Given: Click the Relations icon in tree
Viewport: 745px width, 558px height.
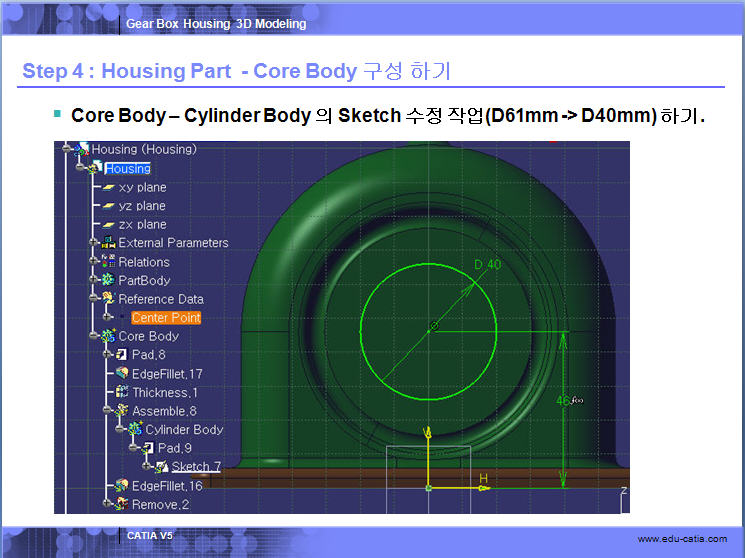Looking at the screenshot, I should (108, 262).
